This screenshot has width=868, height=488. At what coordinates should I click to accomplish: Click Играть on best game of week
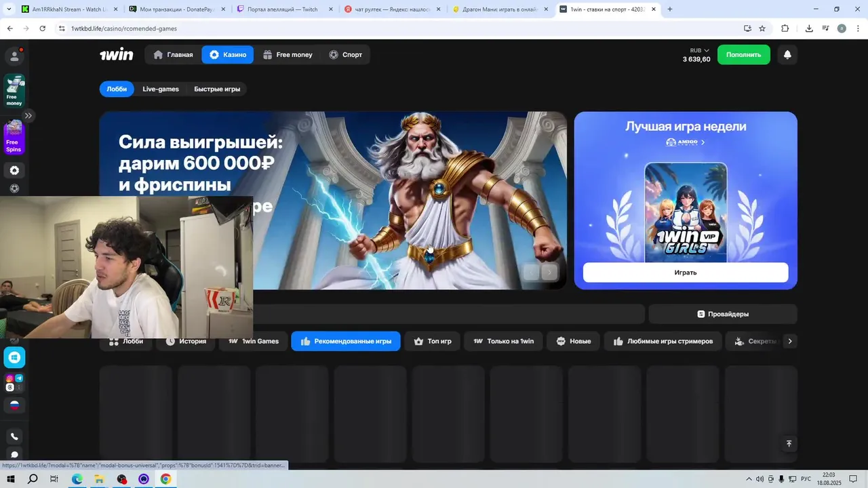[686, 272]
